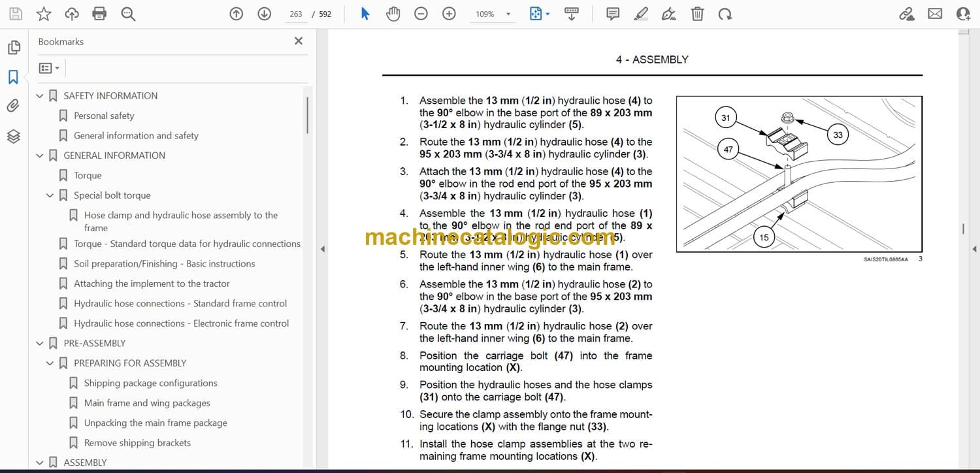The width and height of the screenshot is (980, 473).
Task: Click the page number field showing 263
Action: [296, 14]
